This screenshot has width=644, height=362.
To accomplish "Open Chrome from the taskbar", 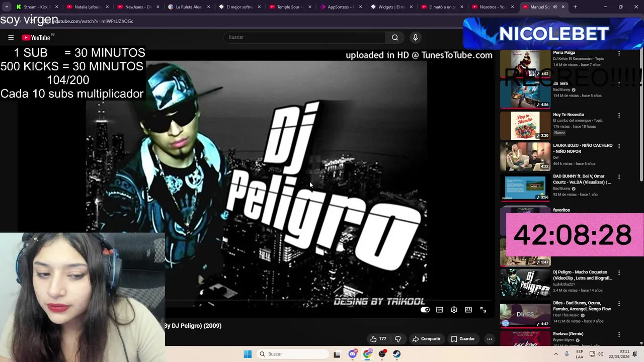I will [x=367, y=354].
